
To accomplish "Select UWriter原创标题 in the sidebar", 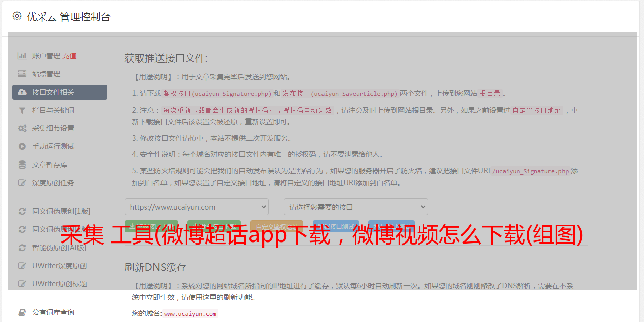I will point(59,284).
